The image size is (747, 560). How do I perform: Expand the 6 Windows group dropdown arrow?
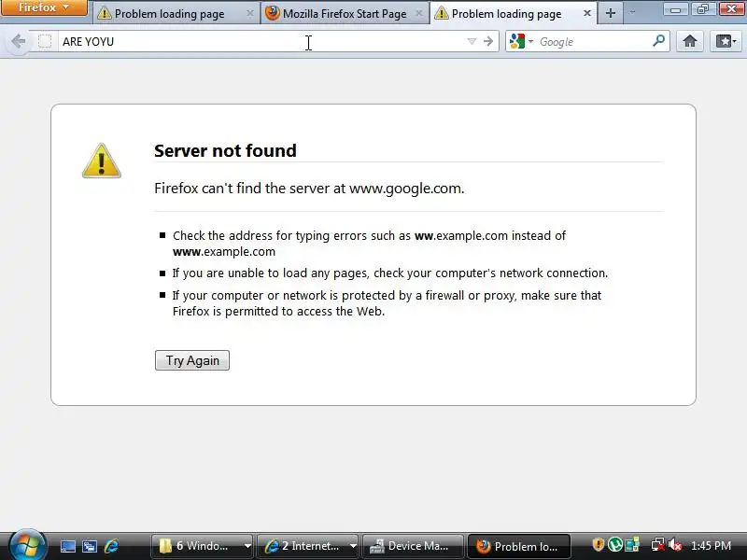(x=247, y=546)
